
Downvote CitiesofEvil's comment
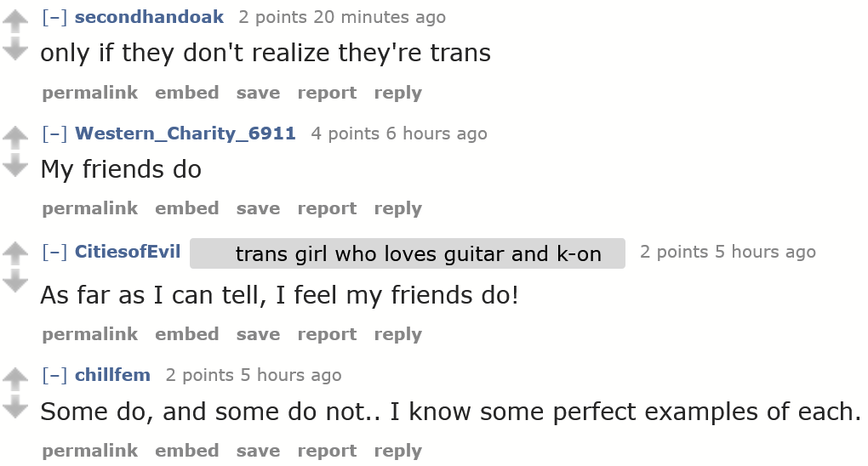point(15,282)
